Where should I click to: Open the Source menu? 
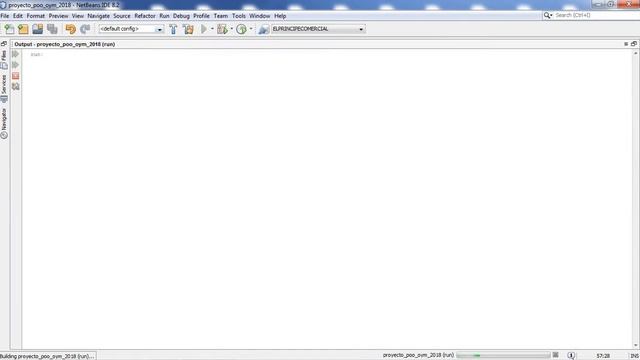[122, 16]
